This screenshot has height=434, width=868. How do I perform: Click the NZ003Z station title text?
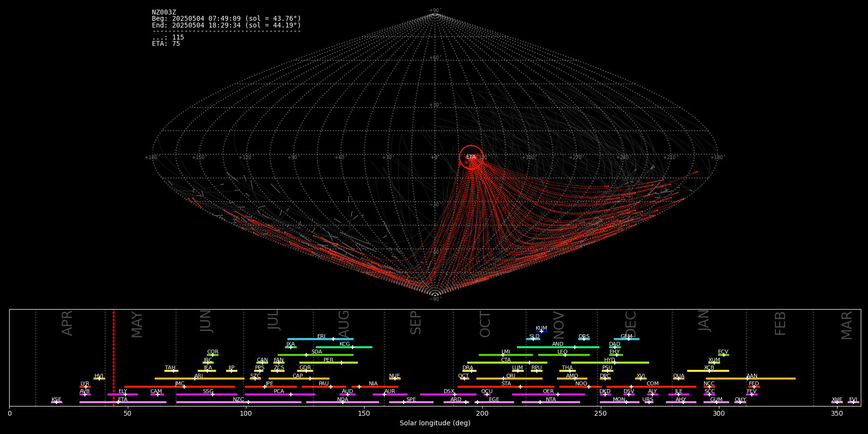tap(164, 13)
